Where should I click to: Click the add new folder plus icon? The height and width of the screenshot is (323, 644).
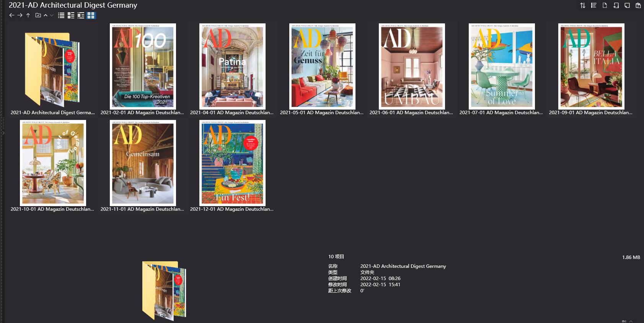[616, 5]
